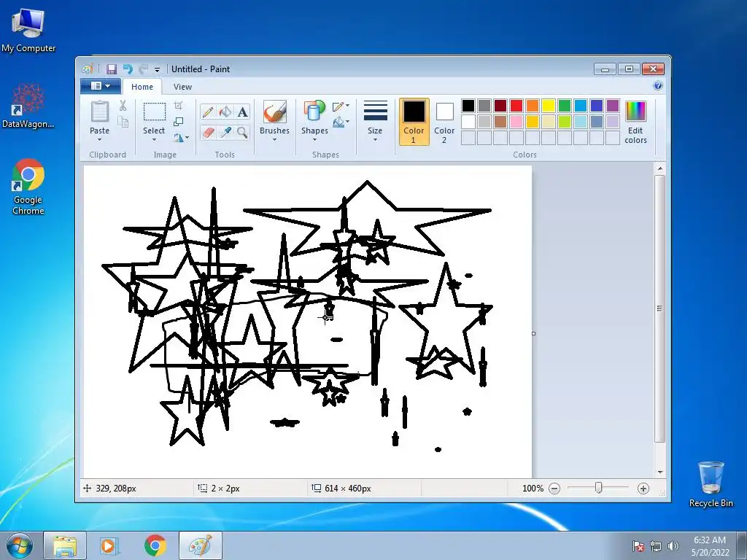Expand the Brushes dropdown arrow
747x560 pixels.
274,139
